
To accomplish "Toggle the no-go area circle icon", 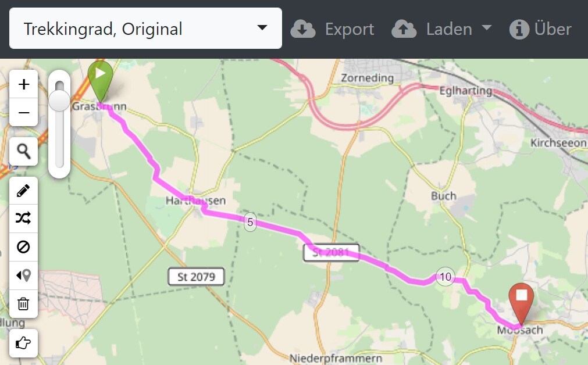I will point(24,247).
